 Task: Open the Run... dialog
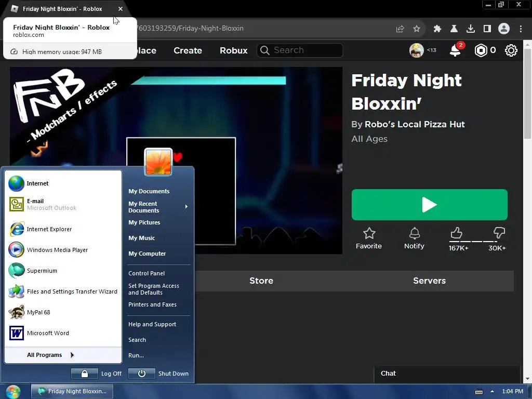pyautogui.click(x=136, y=355)
